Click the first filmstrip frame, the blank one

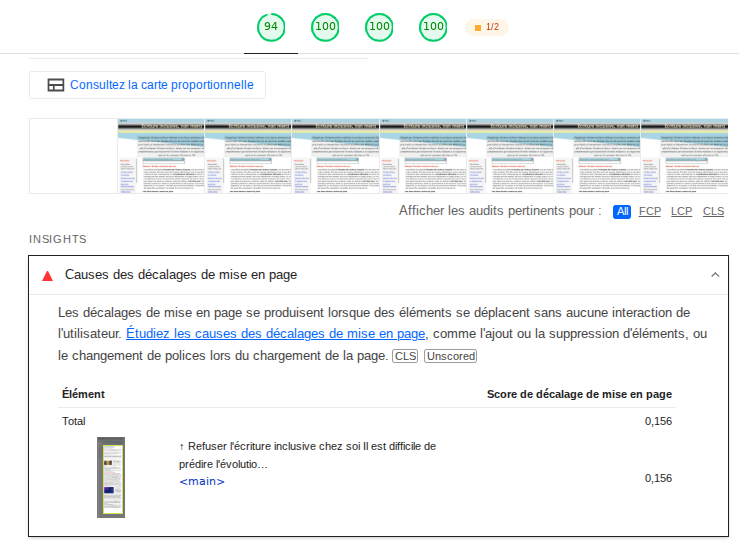[x=74, y=156]
